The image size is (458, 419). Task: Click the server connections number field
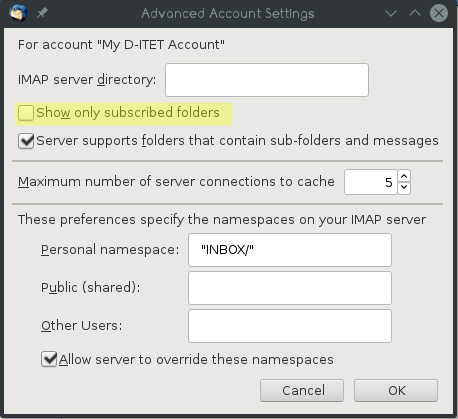pyautogui.click(x=371, y=182)
